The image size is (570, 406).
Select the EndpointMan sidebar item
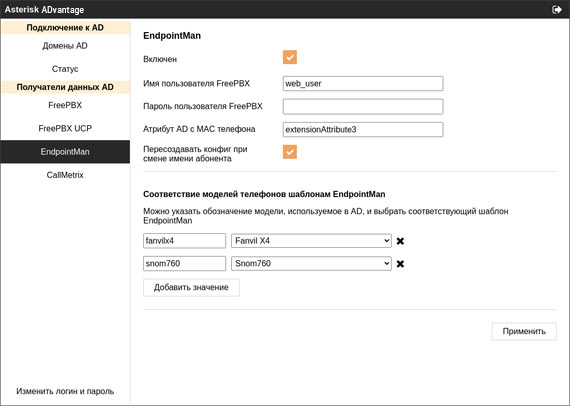tap(65, 152)
